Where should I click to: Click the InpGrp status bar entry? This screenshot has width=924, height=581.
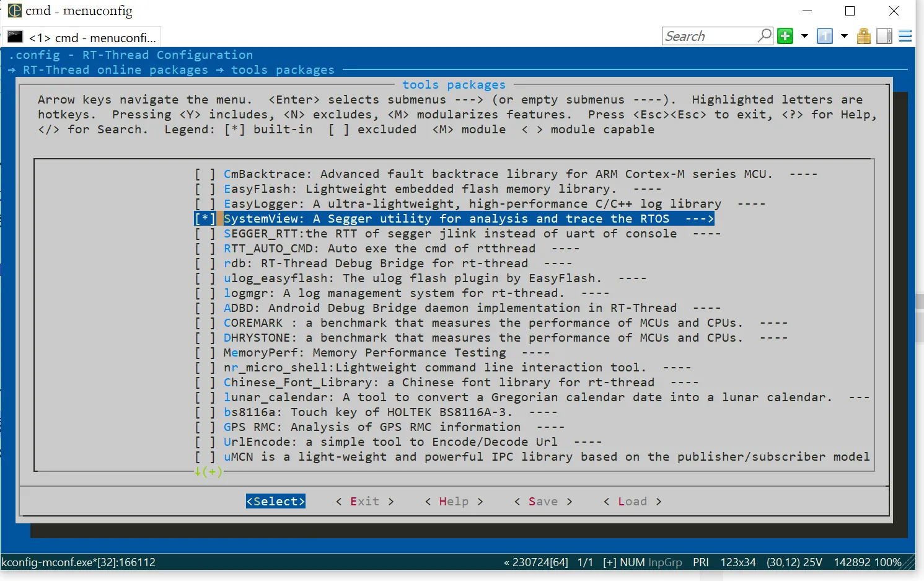tap(665, 562)
